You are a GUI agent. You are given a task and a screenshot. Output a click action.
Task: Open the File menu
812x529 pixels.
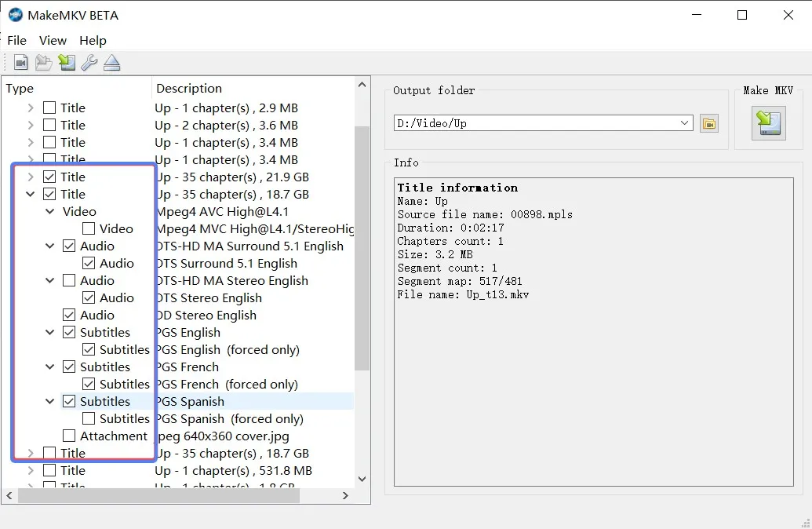coord(16,40)
